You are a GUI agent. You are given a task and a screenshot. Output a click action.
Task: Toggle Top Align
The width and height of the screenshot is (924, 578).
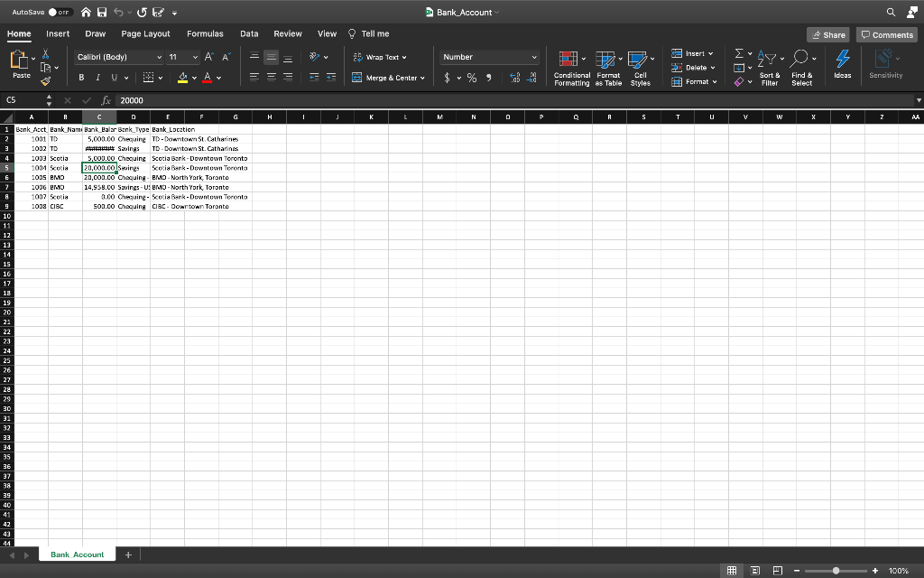254,57
